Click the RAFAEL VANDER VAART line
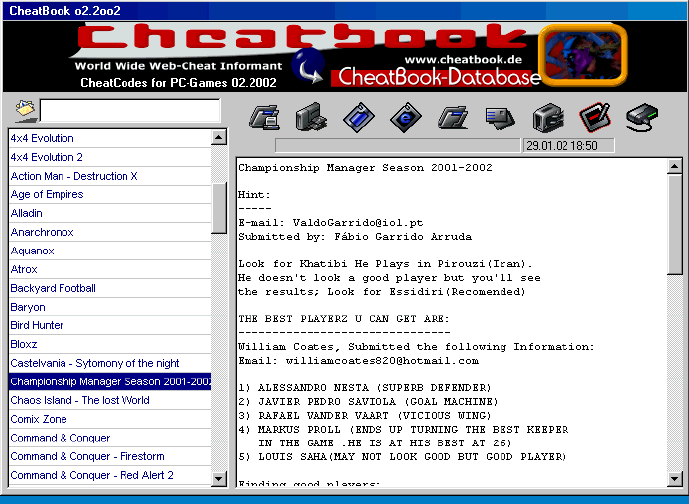Viewport: 689px width, 504px height. click(x=365, y=416)
